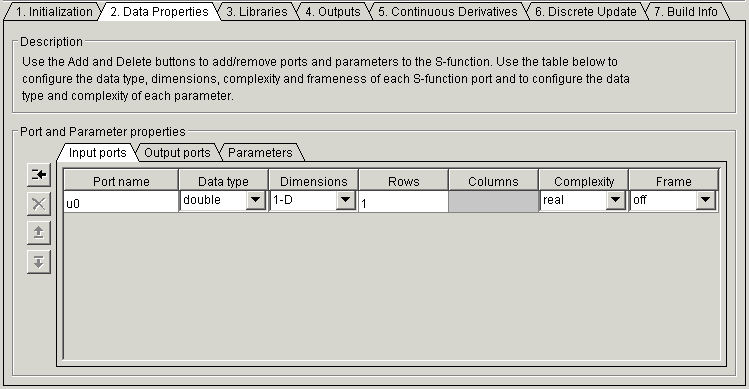Open the 5. Continuous Derivatives tab
Screen dimensions: 749x389
[448, 11]
